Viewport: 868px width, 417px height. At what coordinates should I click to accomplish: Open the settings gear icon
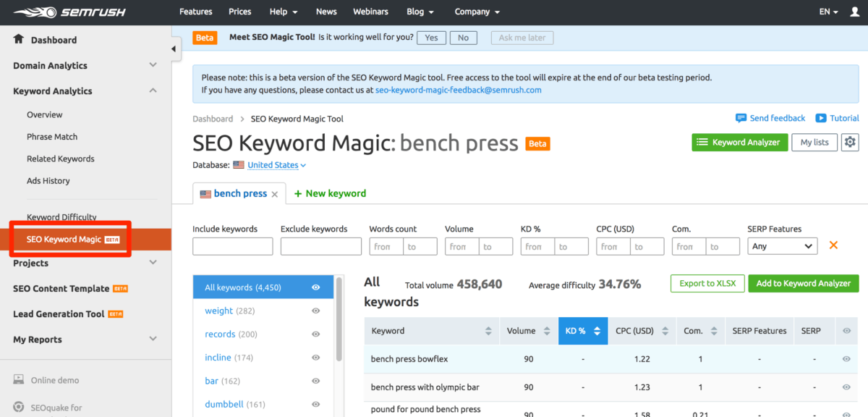coord(850,142)
